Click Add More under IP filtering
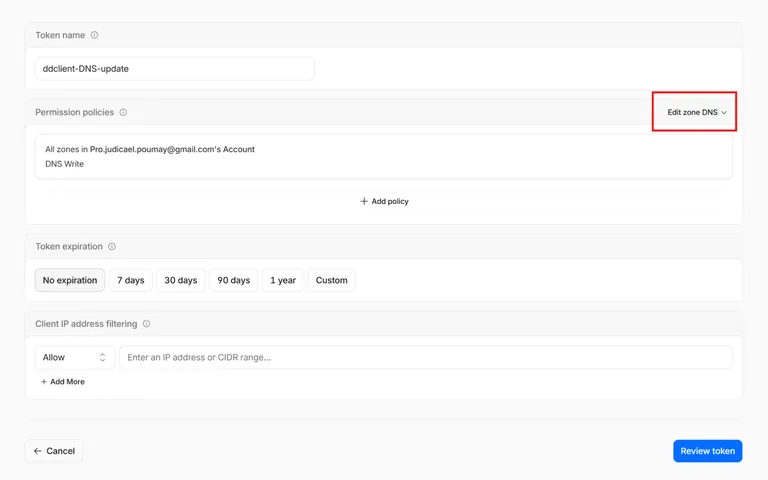 click(x=63, y=382)
